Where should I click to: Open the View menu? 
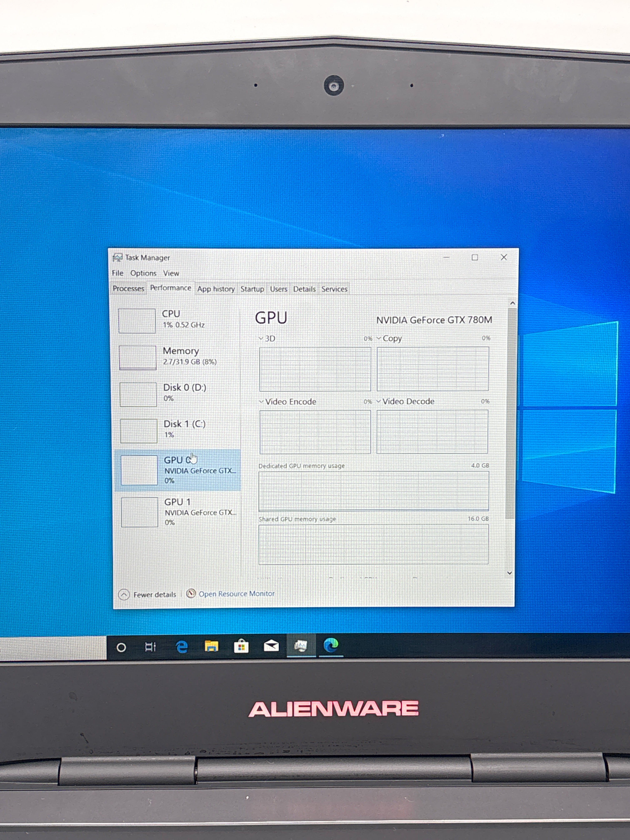(x=171, y=273)
